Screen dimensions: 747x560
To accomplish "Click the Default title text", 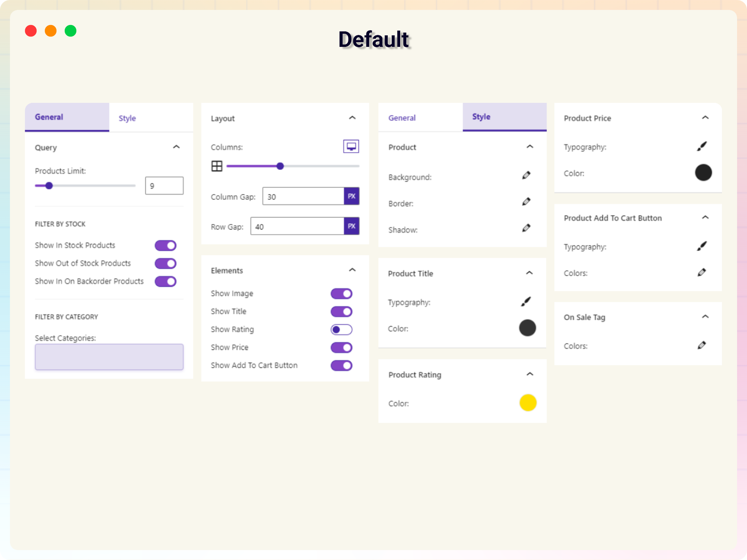I will point(373,39).
